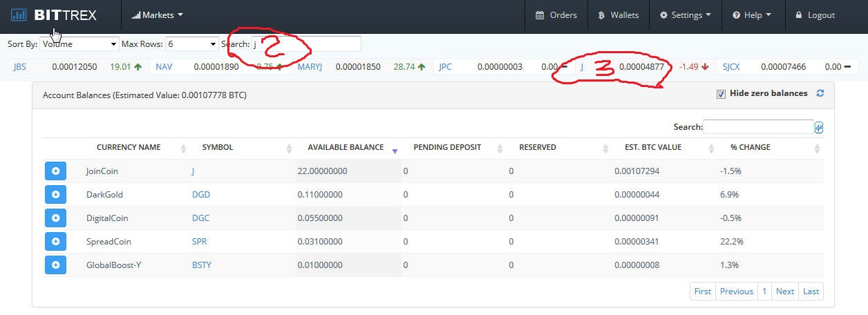868x315 pixels.
Task: Expand the GlobalBoost-Y row plus icon
Action: [x=55, y=265]
